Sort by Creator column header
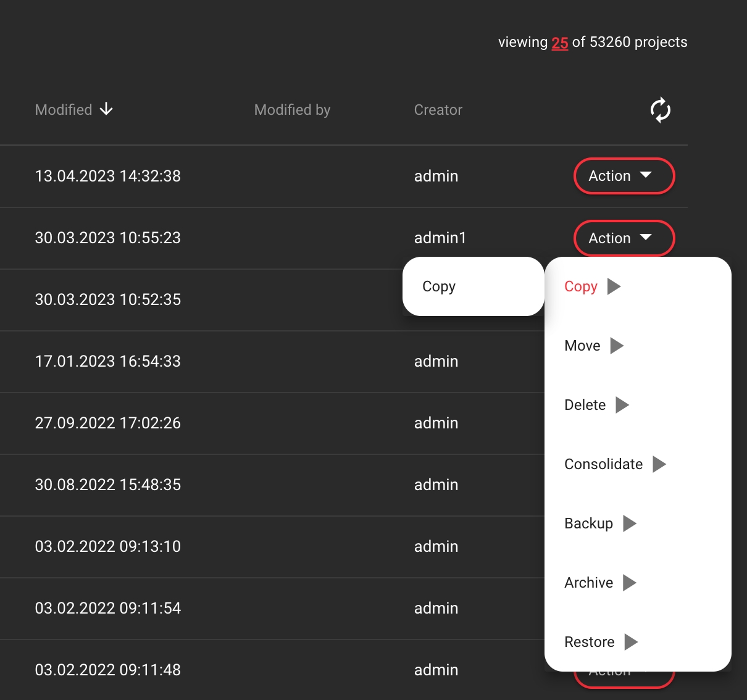The width and height of the screenshot is (747, 700). pyautogui.click(x=438, y=110)
